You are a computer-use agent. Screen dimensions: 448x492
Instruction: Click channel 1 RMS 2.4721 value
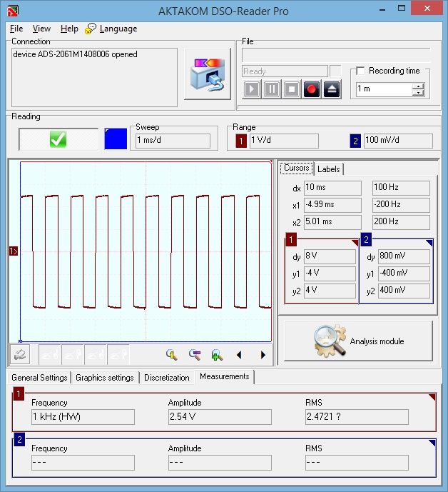click(357, 417)
